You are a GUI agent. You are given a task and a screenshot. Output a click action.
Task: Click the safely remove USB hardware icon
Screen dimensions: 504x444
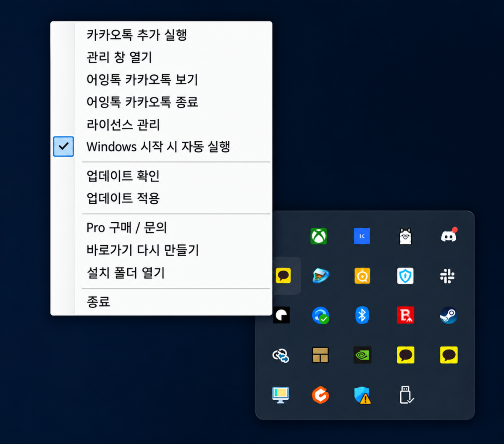pos(406,395)
